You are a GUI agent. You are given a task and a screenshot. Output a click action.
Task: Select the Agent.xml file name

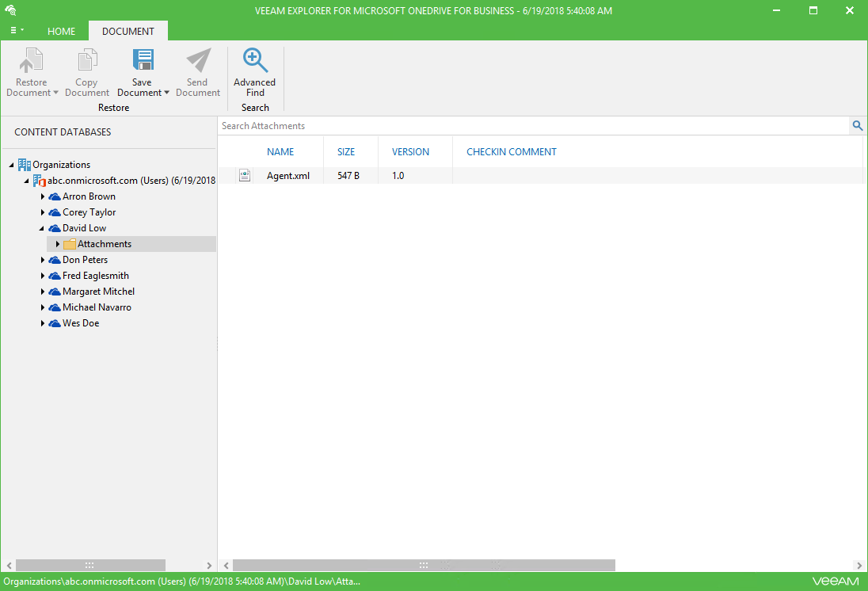coord(287,176)
